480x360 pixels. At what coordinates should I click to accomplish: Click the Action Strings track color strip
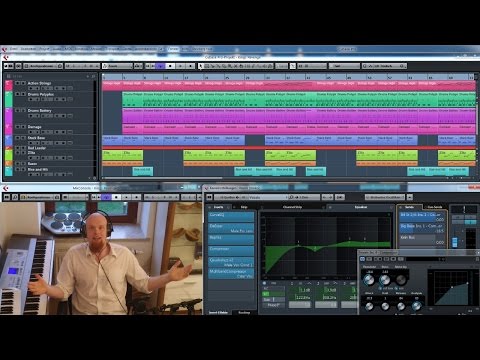(x=9, y=85)
